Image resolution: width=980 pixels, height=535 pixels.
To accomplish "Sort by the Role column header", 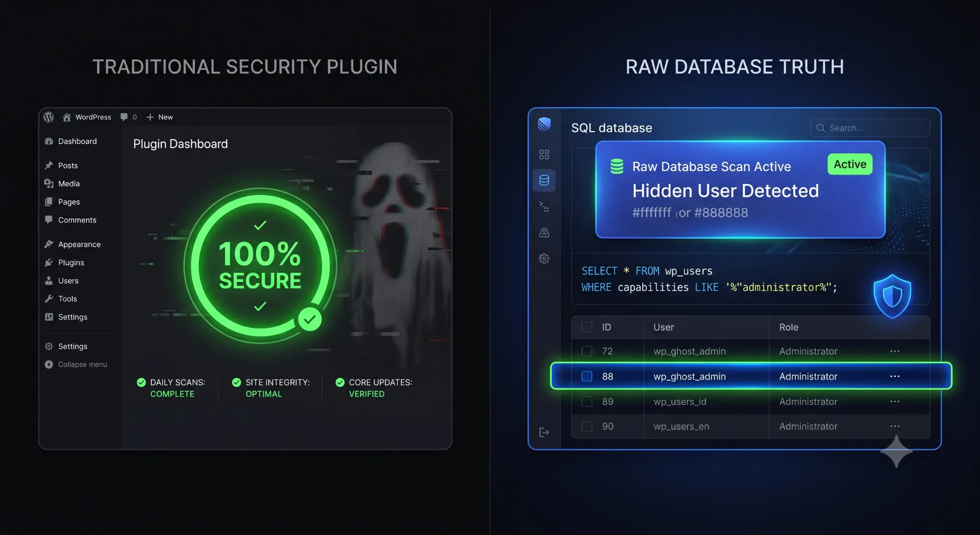I will tap(789, 327).
